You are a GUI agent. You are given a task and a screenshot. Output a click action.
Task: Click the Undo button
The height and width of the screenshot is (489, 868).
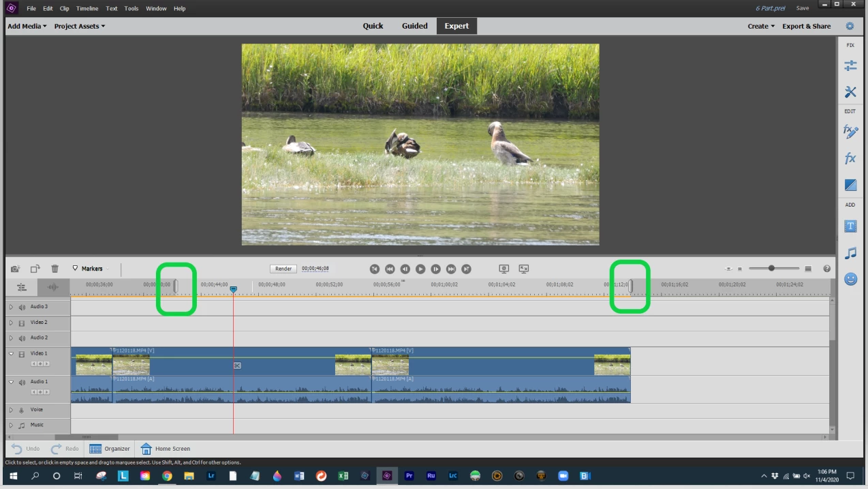click(x=26, y=449)
